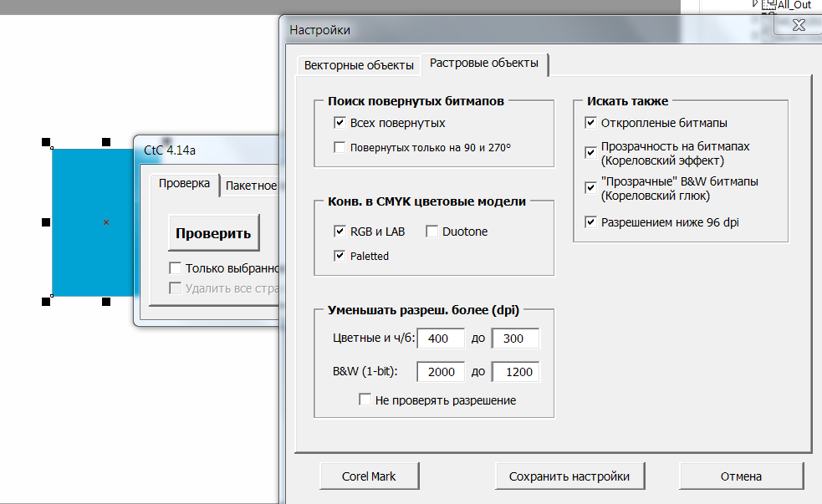Check Не проверять разрешение option

point(365,400)
